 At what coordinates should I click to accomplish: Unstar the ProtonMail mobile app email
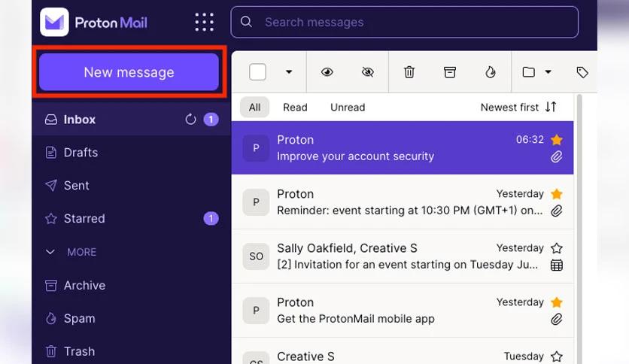coord(556,302)
